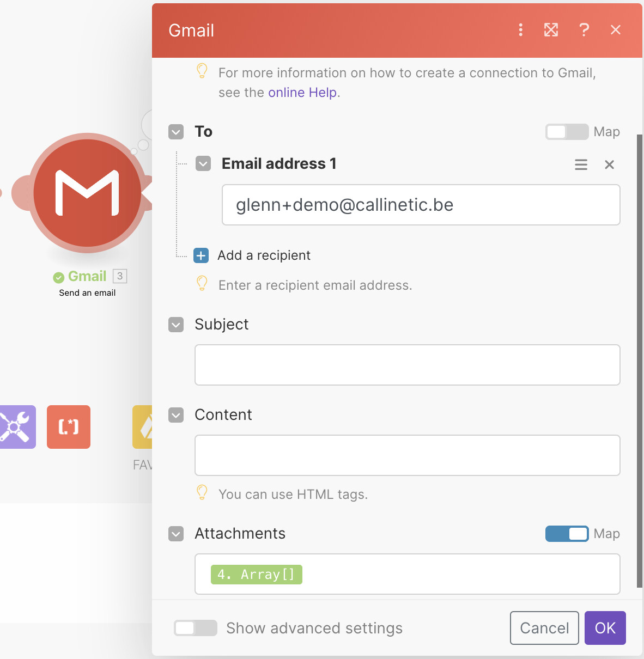Click the Cancel button

point(544,628)
